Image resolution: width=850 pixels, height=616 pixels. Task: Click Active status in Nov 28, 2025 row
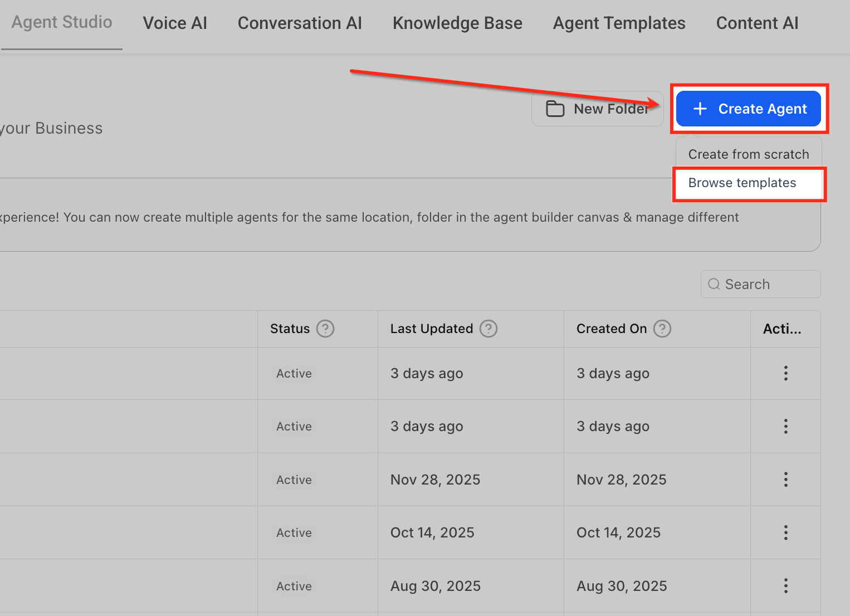point(294,480)
